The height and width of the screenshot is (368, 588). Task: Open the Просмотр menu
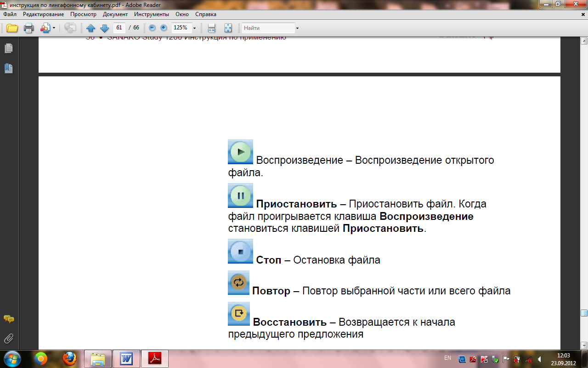pyautogui.click(x=83, y=14)
